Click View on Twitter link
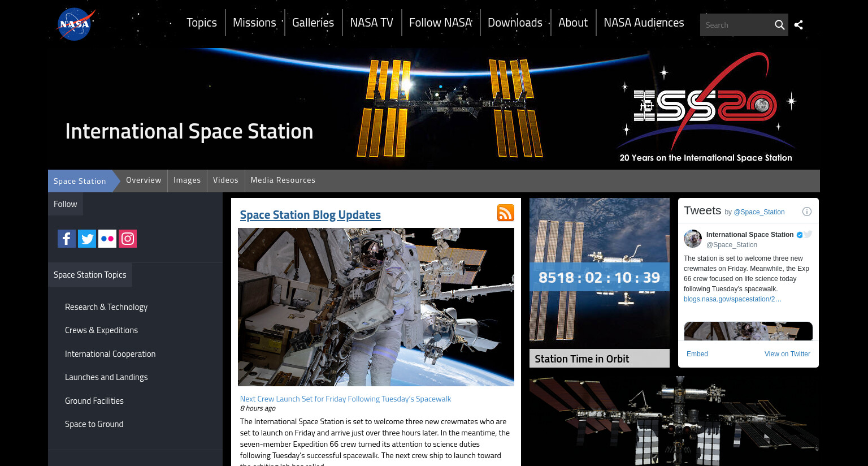 [787, 354]
